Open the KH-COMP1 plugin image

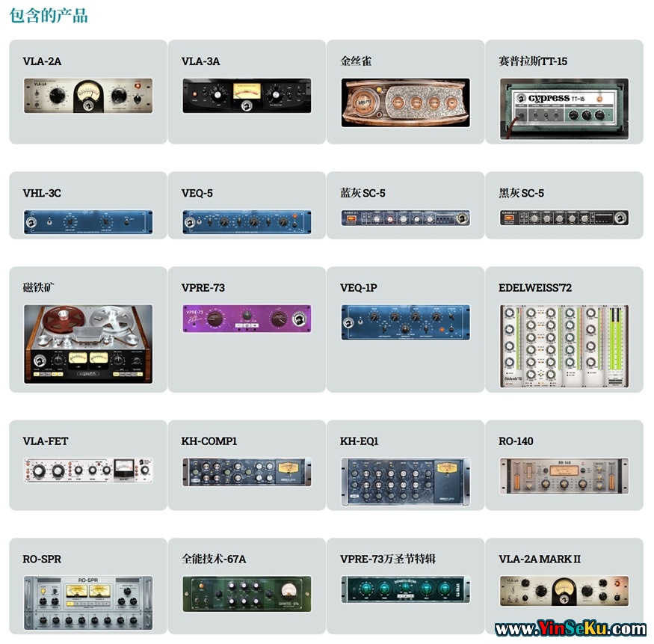tap(247, 473)
